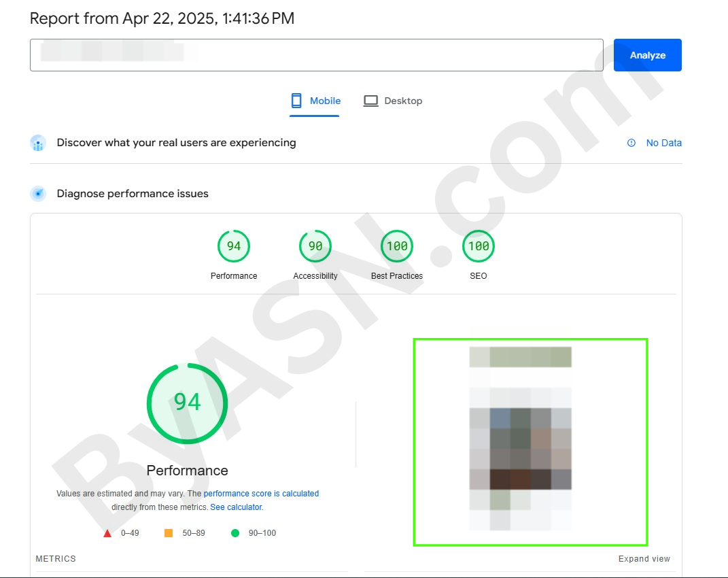The height and width of the screenshot is (578, 728).
Task: Click the real users experience icon
Action: coord(38,143)
